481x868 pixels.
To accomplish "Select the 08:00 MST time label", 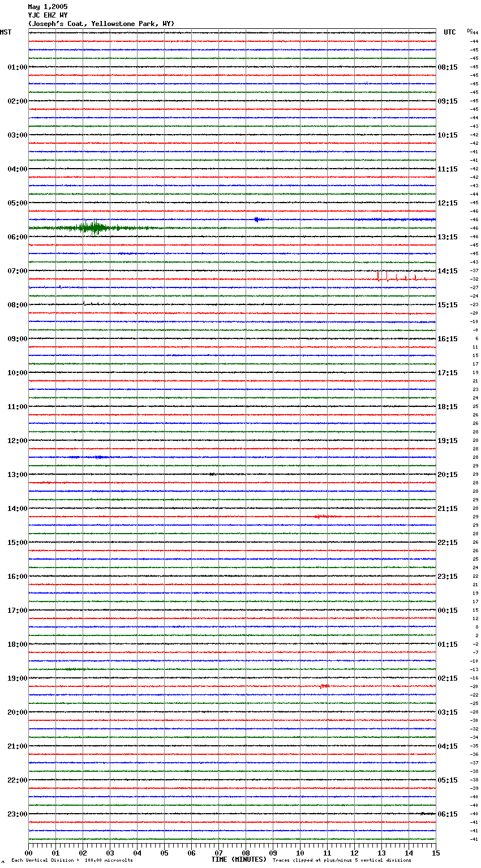I will tap(17, 305).
